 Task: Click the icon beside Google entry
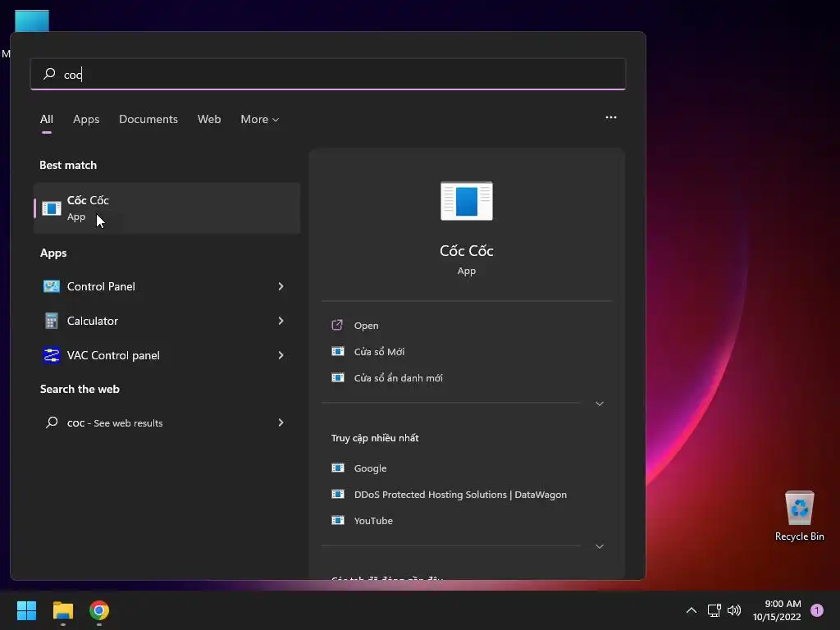337,468
